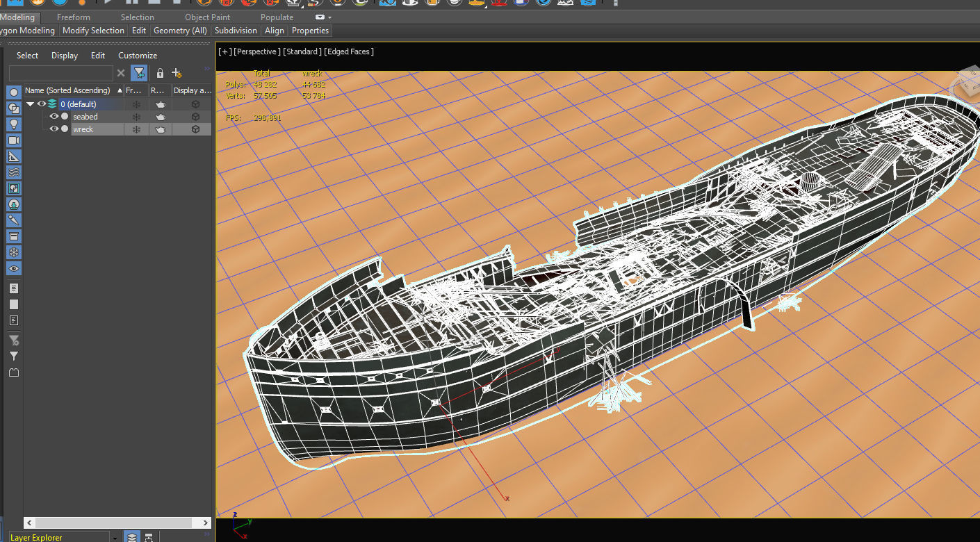The width and height of the screenshot is (980, 542).
Task: Toggle selection filter funnel button
Action: click(x=139, y=73)
